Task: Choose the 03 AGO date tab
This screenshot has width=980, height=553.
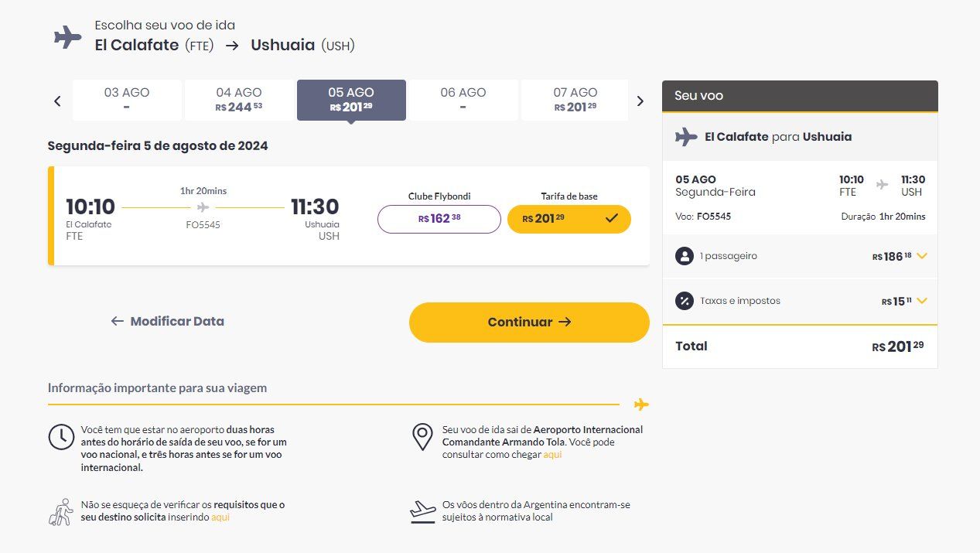Action: click(x=127, y=100)
